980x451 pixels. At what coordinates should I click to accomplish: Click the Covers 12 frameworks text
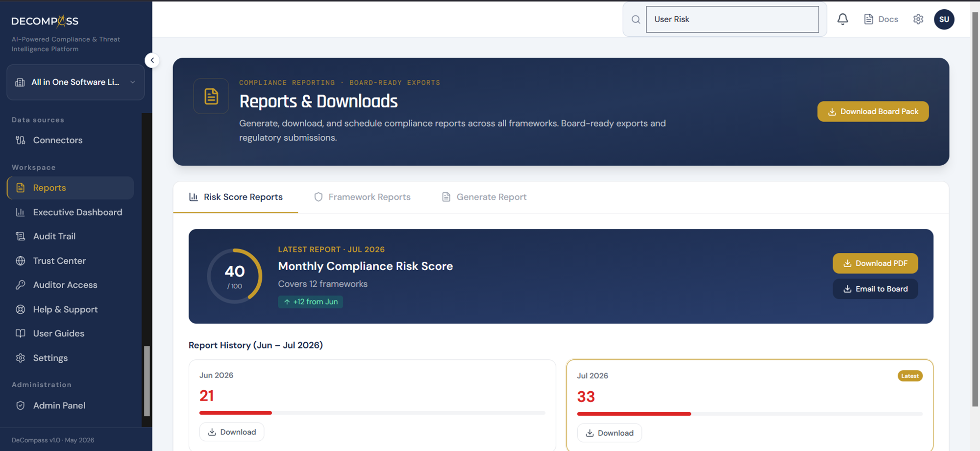(323, 284)
